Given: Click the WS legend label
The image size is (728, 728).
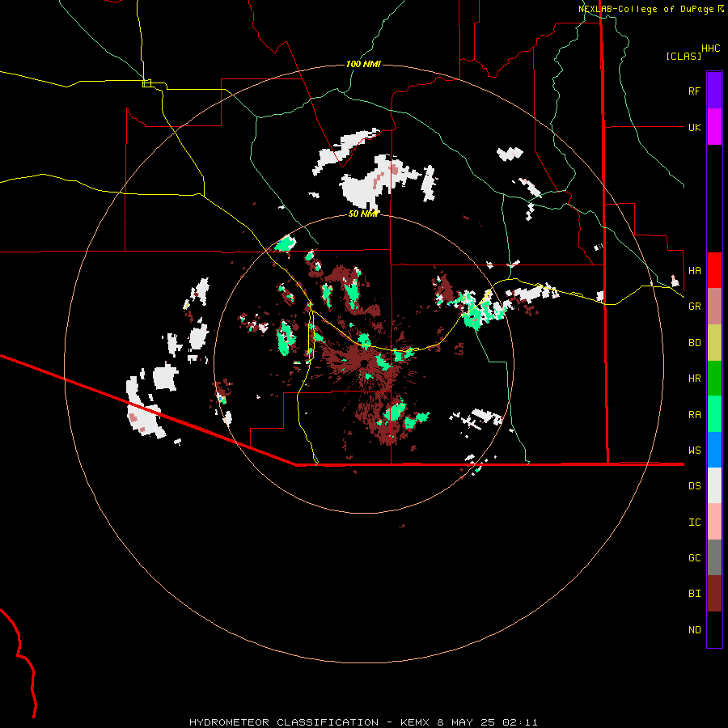Looking at the screenshot, I should (694, 451).
